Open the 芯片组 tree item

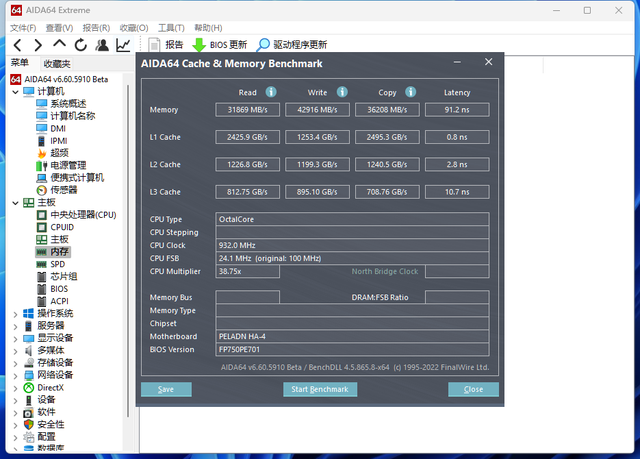[57, 276]
